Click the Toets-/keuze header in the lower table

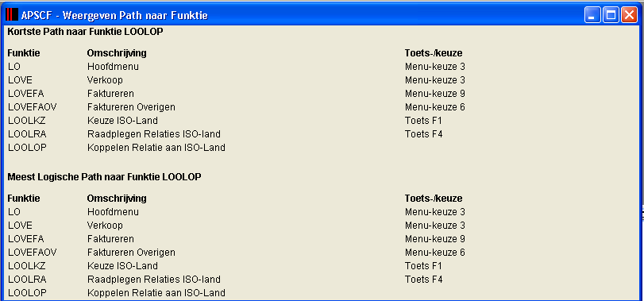pyautogui.click(x=434, y=199)
